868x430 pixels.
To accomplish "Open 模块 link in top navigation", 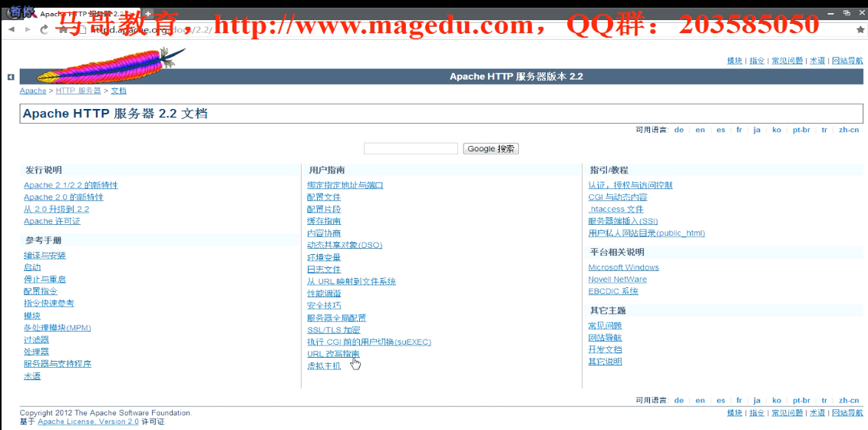I will point(734,61).
